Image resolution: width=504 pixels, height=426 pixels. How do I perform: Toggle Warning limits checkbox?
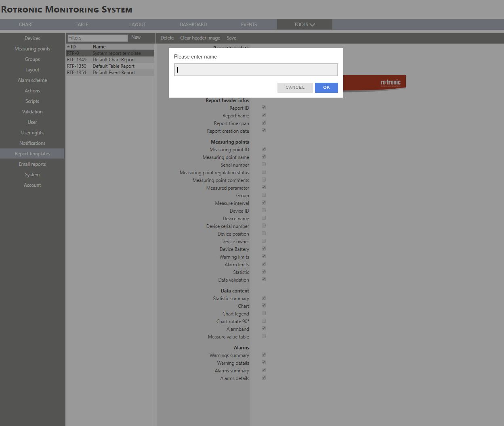264,257
